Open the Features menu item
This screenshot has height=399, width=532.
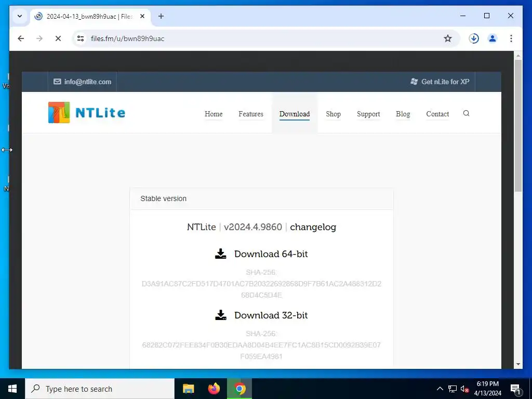coord(251,114)
